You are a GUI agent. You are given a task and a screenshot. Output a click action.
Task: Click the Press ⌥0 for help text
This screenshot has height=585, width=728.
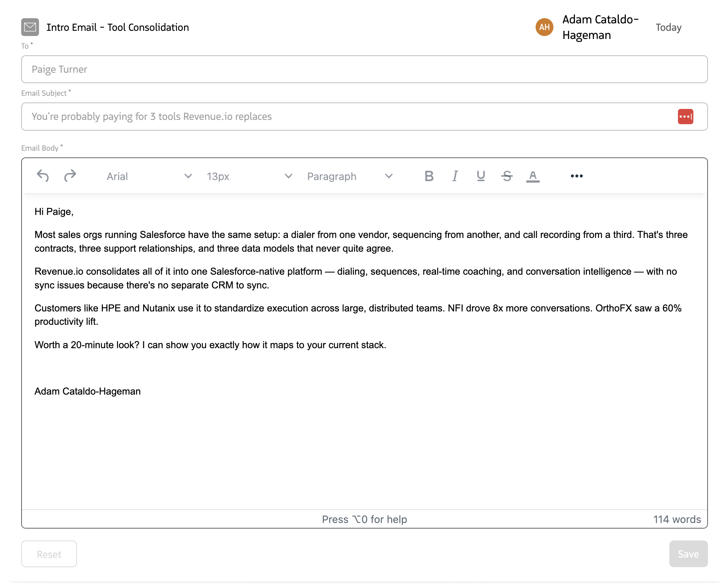click(364, 519)
